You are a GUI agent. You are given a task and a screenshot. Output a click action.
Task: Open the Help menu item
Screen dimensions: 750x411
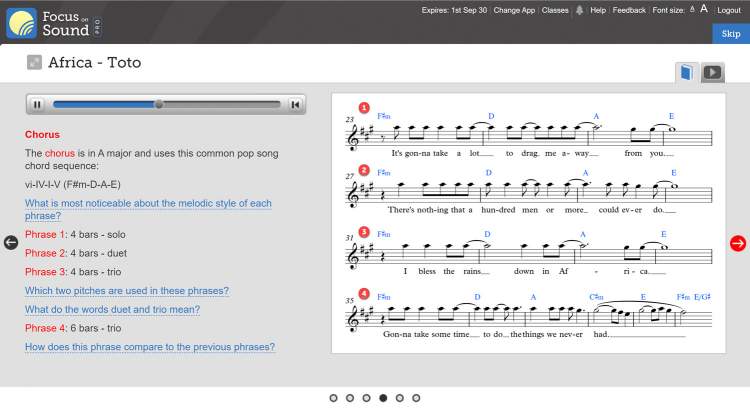[598, 10]
